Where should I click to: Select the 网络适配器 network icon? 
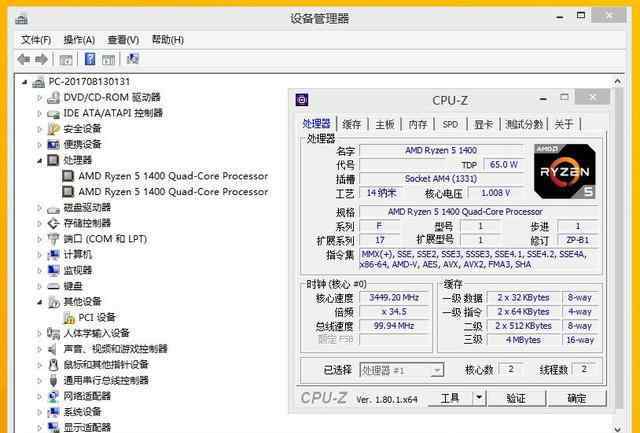(x=53, y=396)
